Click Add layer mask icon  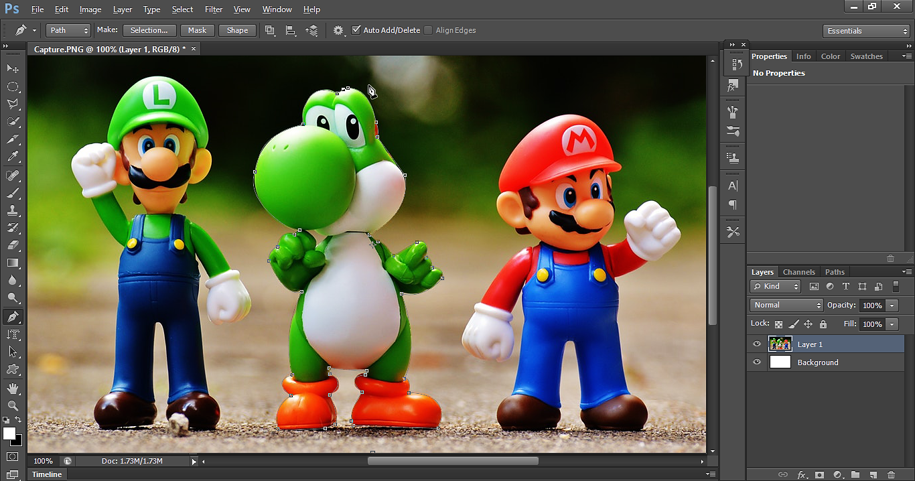[x=819, y=475]
